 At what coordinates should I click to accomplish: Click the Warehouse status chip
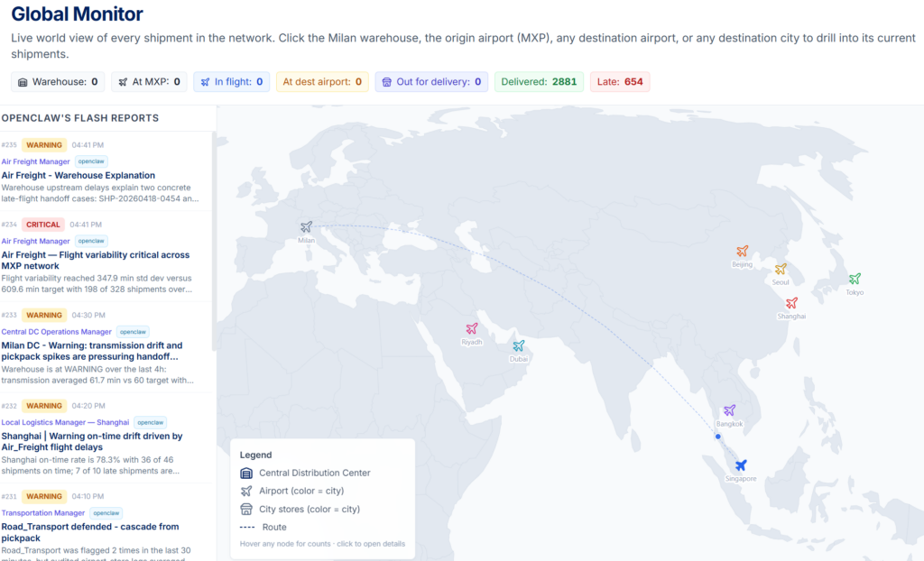coord(58,82)
